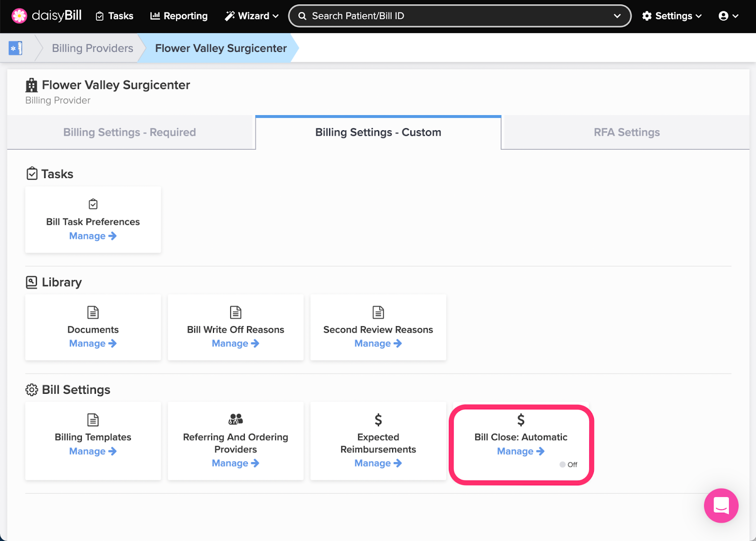
Task: Click the Billing Templates document icon
Action: [x=93, y=420]
